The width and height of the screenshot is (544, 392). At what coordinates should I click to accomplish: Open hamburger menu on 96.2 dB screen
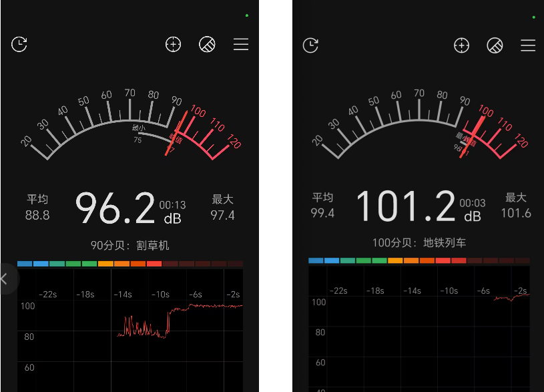(x=240, y=45)
